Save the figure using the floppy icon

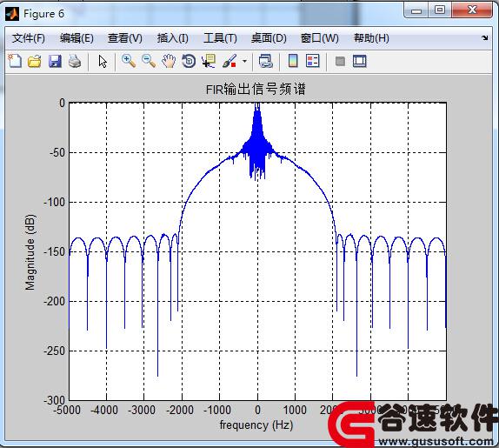tap(55, 61)
